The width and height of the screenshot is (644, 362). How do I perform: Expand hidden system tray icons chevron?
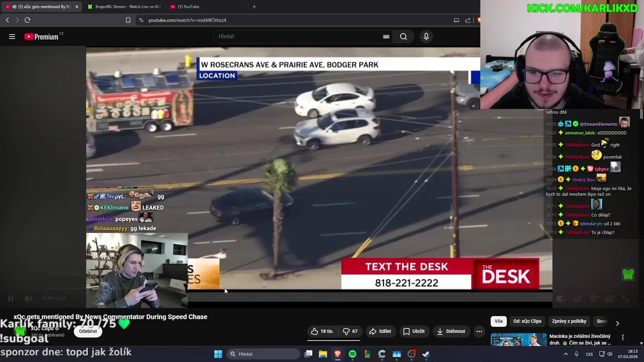pos(566,354)
